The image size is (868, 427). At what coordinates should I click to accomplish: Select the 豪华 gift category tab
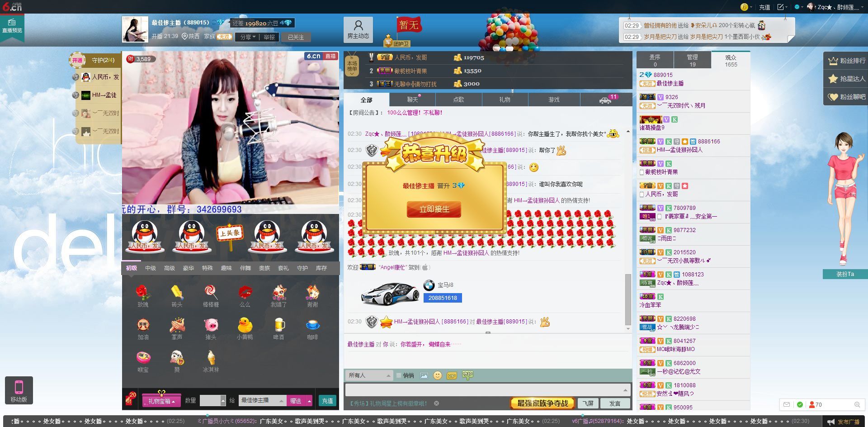pos(189,268)
